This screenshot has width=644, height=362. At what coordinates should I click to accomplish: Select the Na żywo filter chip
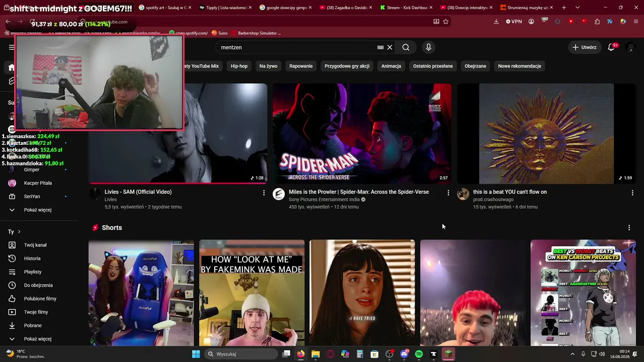click(268, 66)
